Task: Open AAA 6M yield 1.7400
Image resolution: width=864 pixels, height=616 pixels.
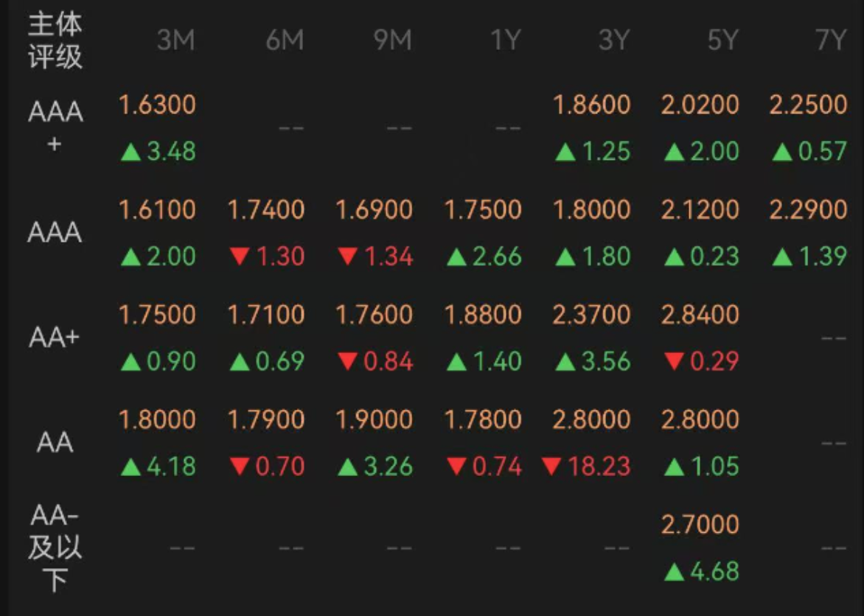Action: click(266, 210)
